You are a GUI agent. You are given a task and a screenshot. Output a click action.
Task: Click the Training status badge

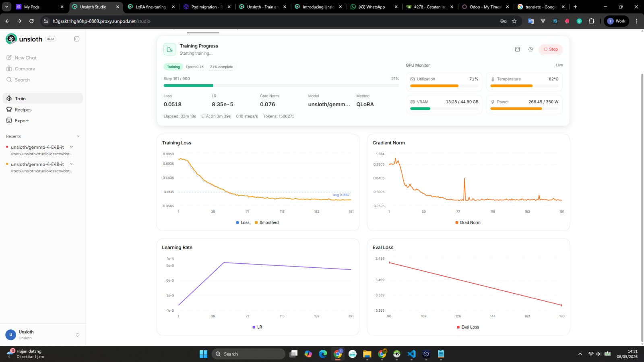pyautogui.click(x=173, y=67)
